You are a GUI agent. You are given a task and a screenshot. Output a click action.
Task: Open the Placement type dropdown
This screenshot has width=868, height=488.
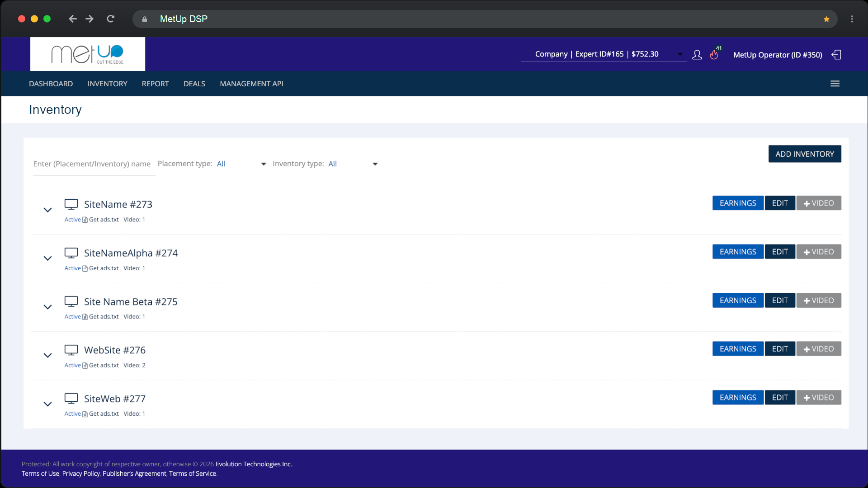pos(241,164)
